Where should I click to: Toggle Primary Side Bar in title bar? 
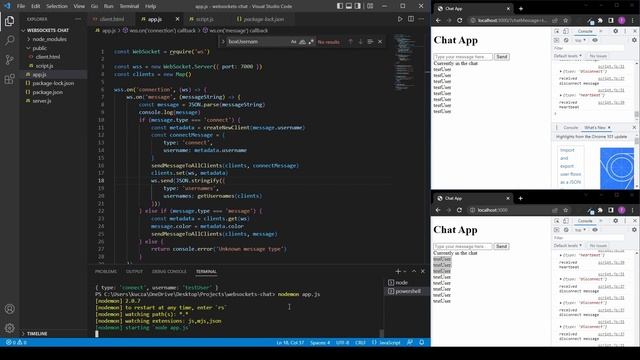click(x=340, y=6)
